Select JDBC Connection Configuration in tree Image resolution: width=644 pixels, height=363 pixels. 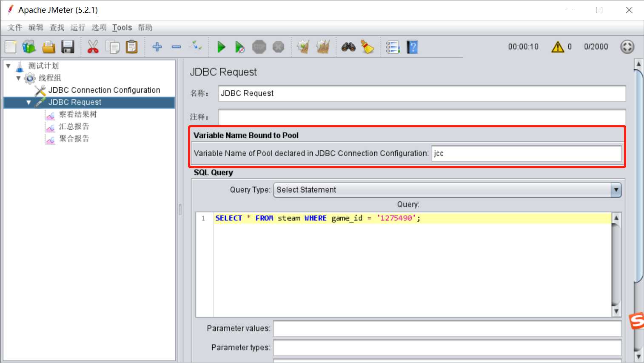[104, 90]
